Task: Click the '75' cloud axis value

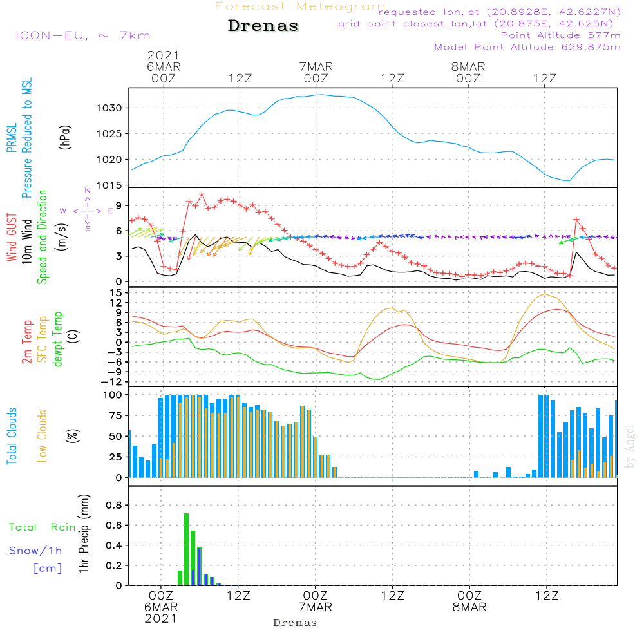Action: 116,415
